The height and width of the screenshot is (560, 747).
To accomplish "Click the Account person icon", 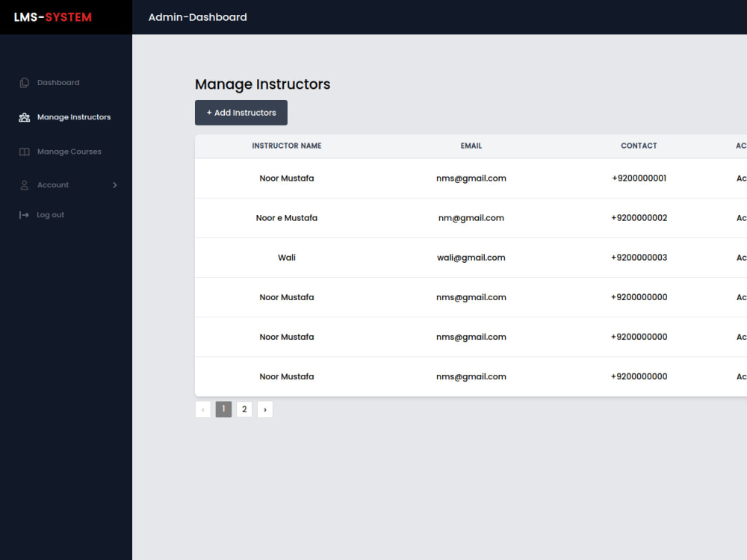I will tap(24, 185).
